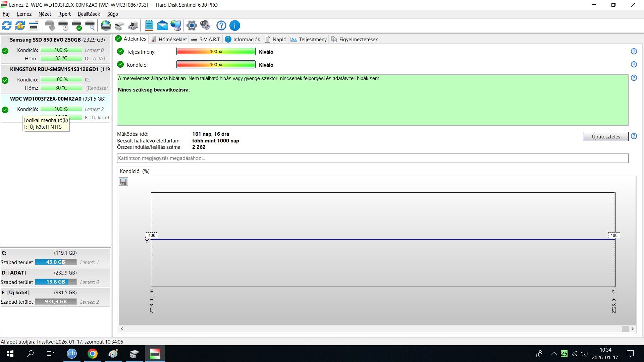Select the KINGSTON RBU-SMSM151S3128GD1 disk
Screen dimensions: 644x362
tap(54, 69)
